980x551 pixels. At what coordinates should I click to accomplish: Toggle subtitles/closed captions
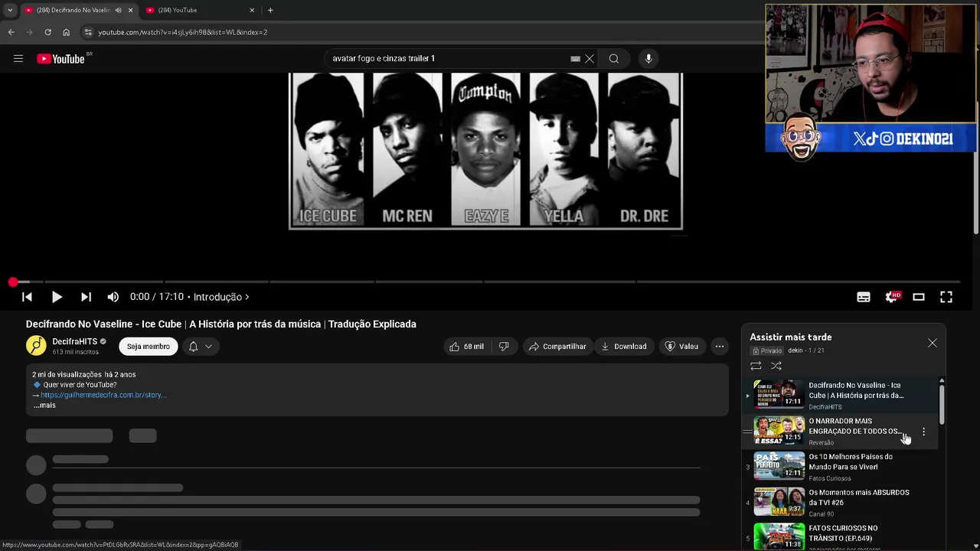coord(864,297)
